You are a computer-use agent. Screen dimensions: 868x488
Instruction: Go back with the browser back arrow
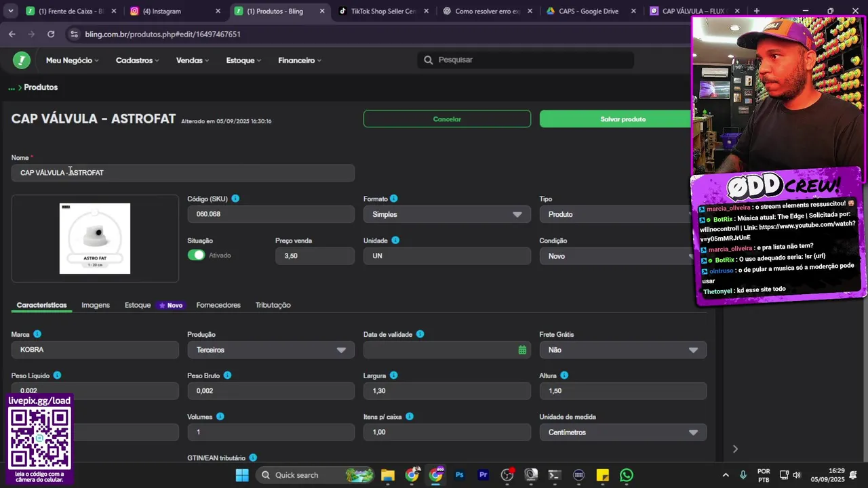click(x=12, y=34)
